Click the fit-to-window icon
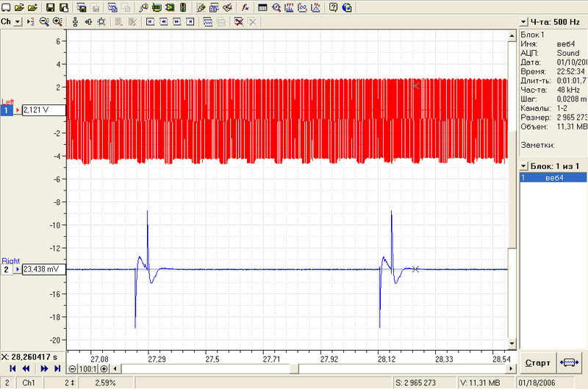Viewport: 588px width, 389px height. pyautogui.click(x=101, y=22)
